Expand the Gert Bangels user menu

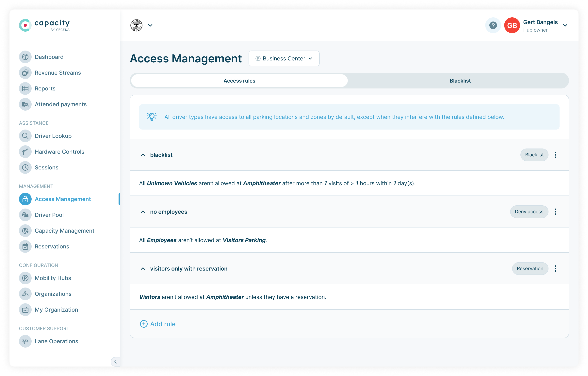(565, 25)
